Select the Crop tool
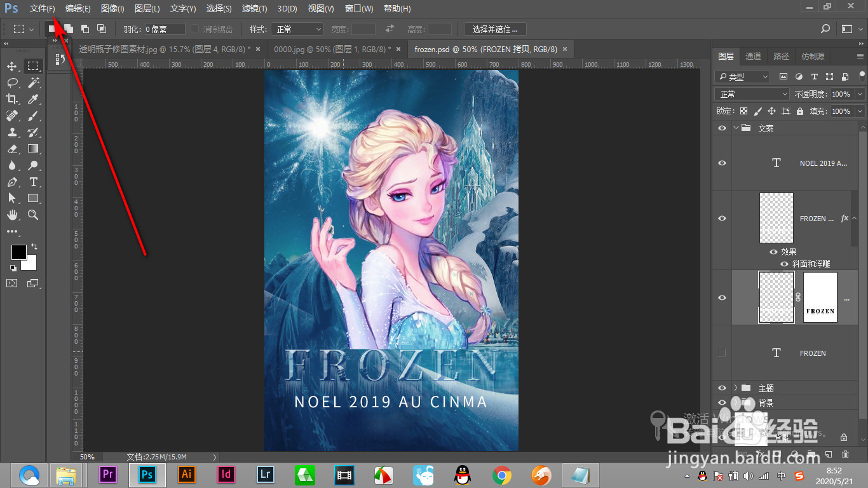Image resolution: width=868 pixels, height=488 pixels. [12, 100]
